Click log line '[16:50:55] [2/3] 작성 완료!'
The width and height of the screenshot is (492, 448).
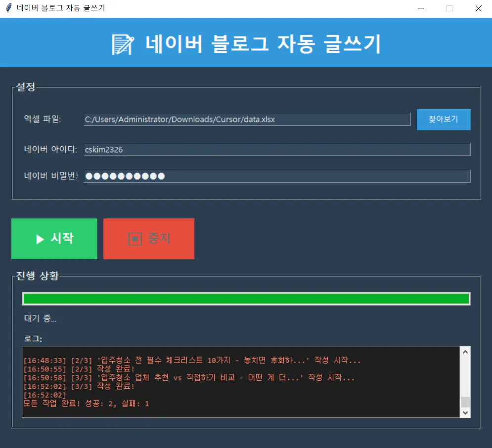point(79,368)
